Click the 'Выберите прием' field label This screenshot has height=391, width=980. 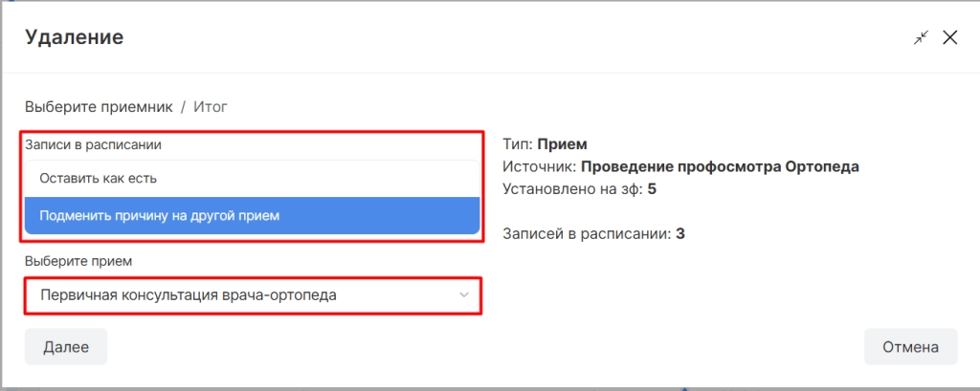coord(78,261)
